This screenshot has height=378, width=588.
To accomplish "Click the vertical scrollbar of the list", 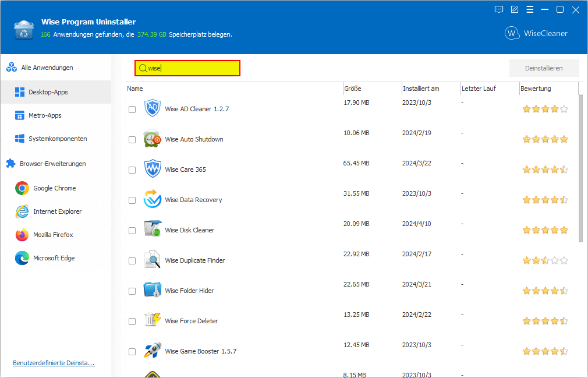I will tap(581, 169).
